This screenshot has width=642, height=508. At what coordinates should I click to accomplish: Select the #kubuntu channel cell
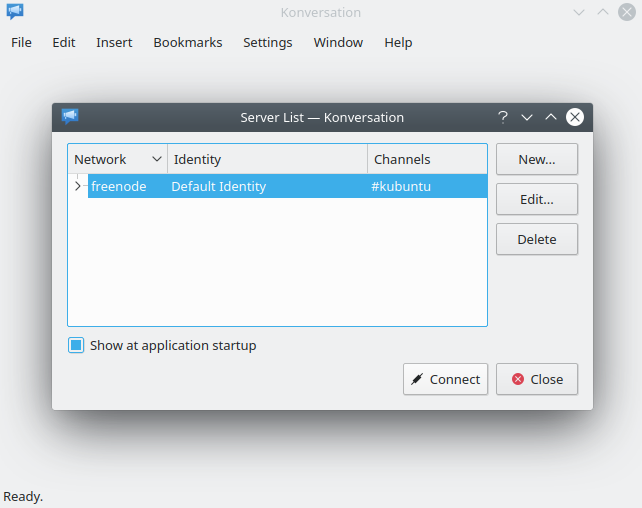401,186
